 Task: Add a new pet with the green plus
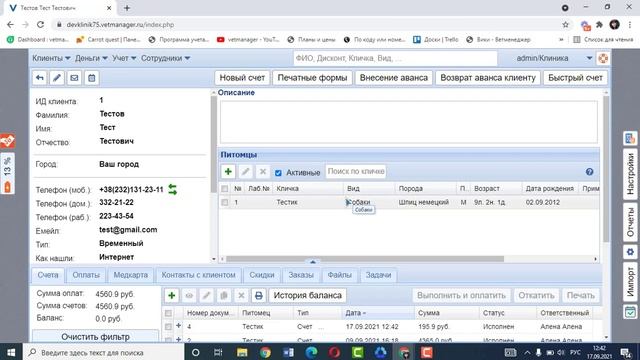point(228,172)
